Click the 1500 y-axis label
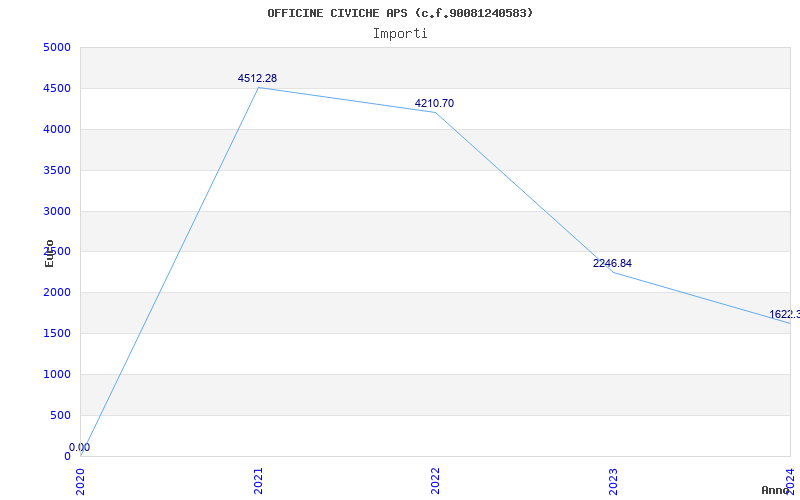The height and width of the screenshot is (500, 800). point(57,334)
